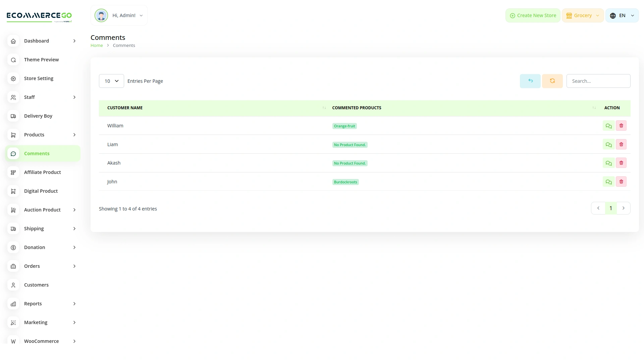Image resolution: width=644 pixels, height=362 pixels.
Task: Click the Store Setting gear icon
Action: coord(13,78)
